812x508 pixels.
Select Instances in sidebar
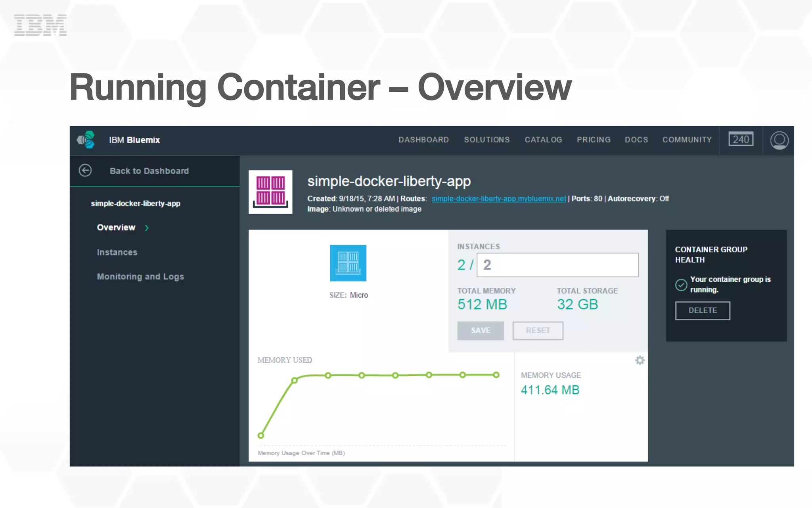pyautogui.click(x=117, y=252)
